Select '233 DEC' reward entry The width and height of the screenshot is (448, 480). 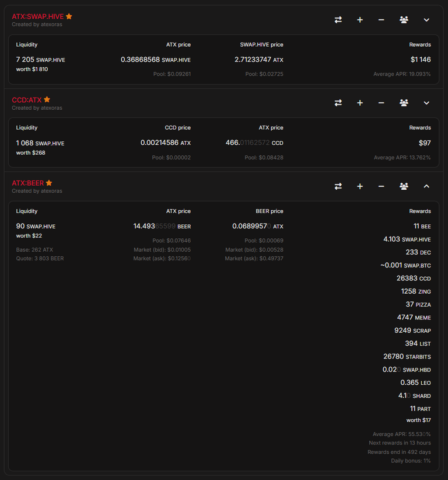tap(418, 252)
